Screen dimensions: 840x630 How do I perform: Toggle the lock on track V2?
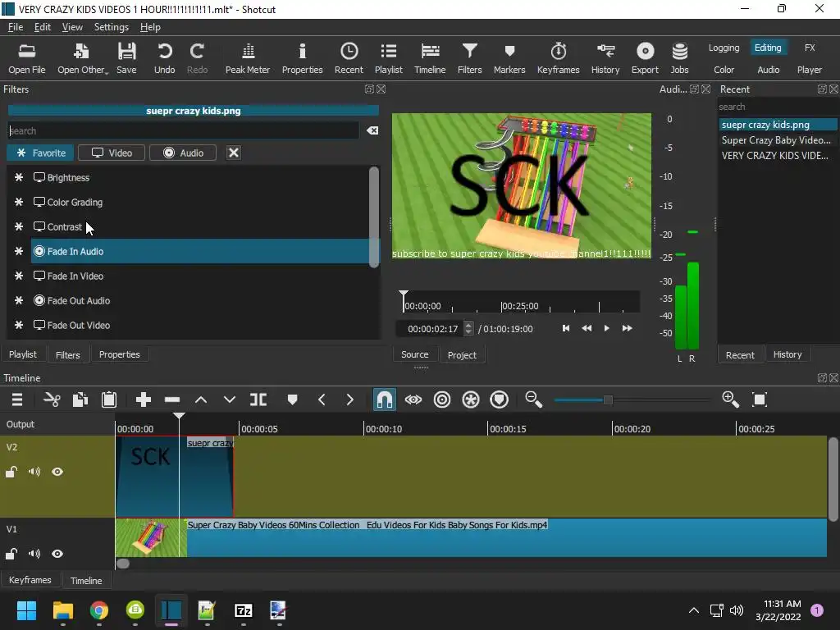11,472
